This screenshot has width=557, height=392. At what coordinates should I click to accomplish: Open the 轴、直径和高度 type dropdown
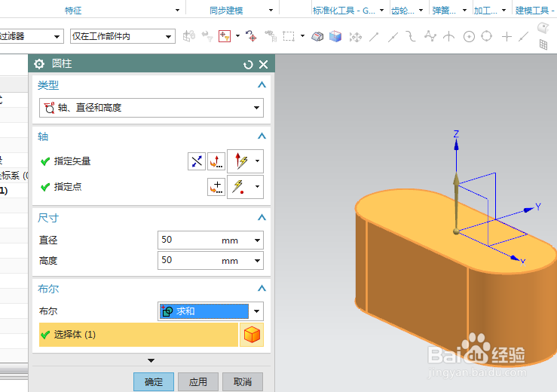151,108
